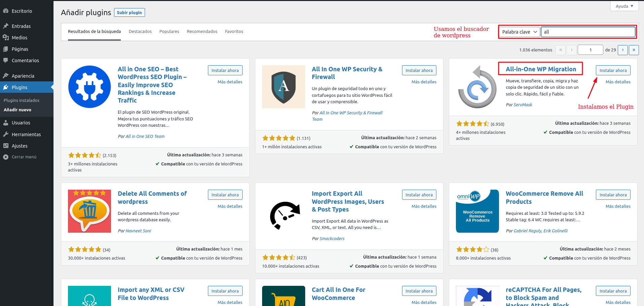Image resolution: width=644 pixels, height=306 pixels.
Task: Install All In One WP Security & Firewall
Action: 419,70
